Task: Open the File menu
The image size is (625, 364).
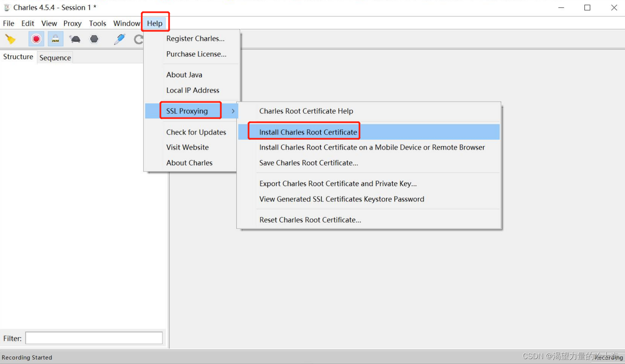Action: (x=9, y=24)
